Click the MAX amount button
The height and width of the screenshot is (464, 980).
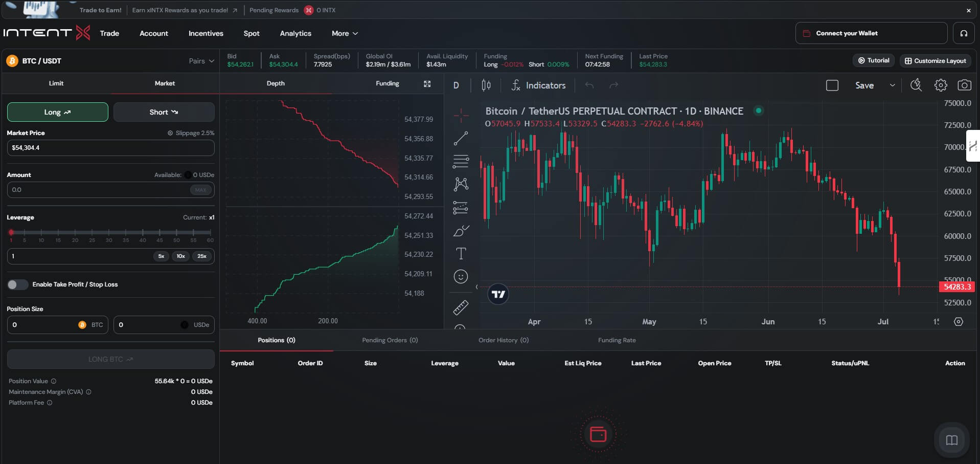[201, 190]
